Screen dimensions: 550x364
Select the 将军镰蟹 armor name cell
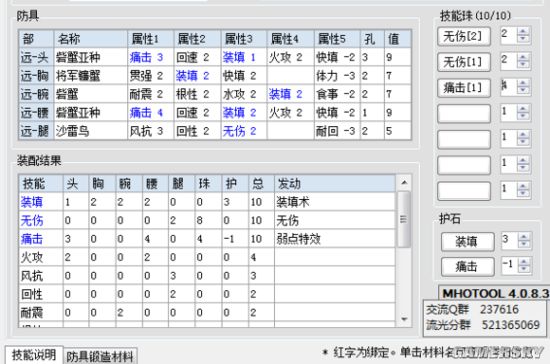coord(91,76)
